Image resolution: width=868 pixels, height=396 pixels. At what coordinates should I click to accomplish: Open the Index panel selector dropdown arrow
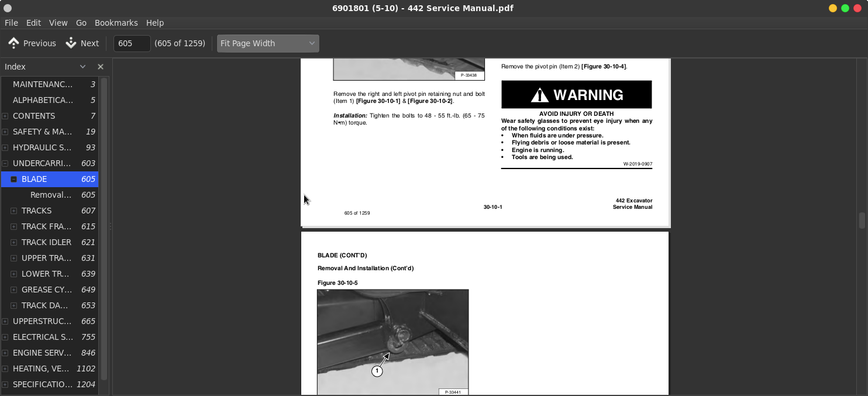point(82,67)
